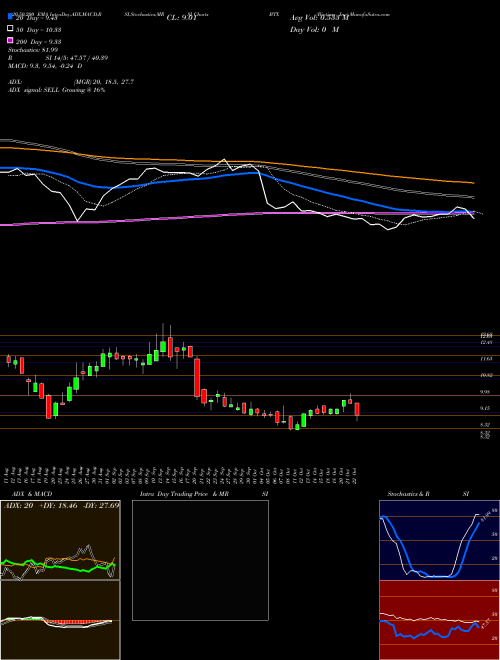
Task: Select the 50 Day = 10.33 legend text
Action: click(39, 30)
